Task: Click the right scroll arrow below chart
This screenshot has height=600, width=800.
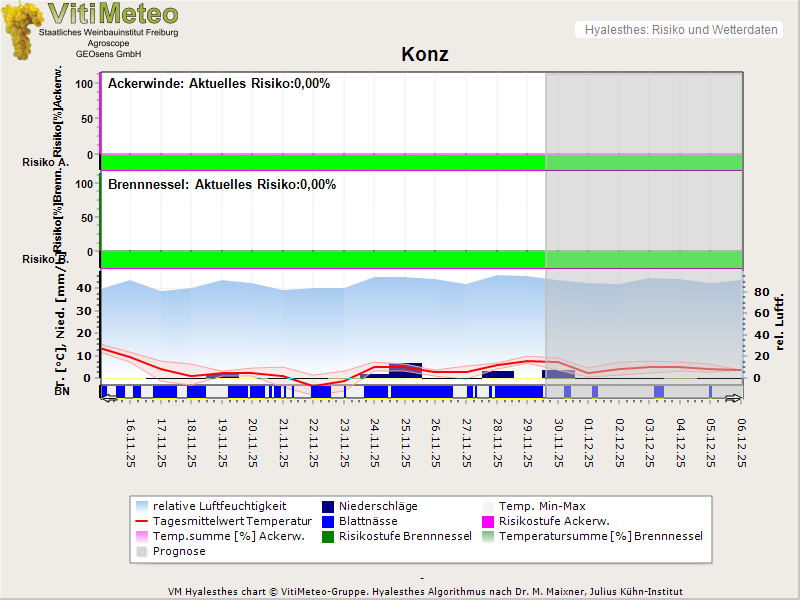Action: [x=734, y=399]
